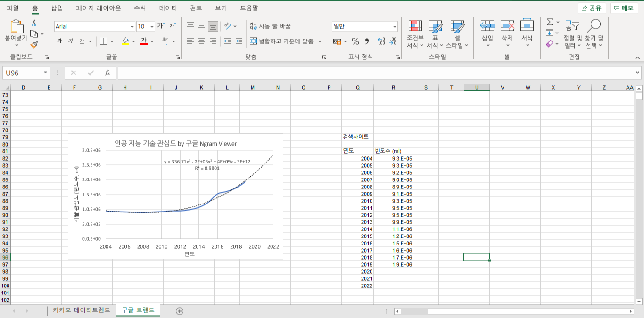Screen dimensions: 644x318
Task: Open 표 서식 format as table
Action: [x=435, y=34]
